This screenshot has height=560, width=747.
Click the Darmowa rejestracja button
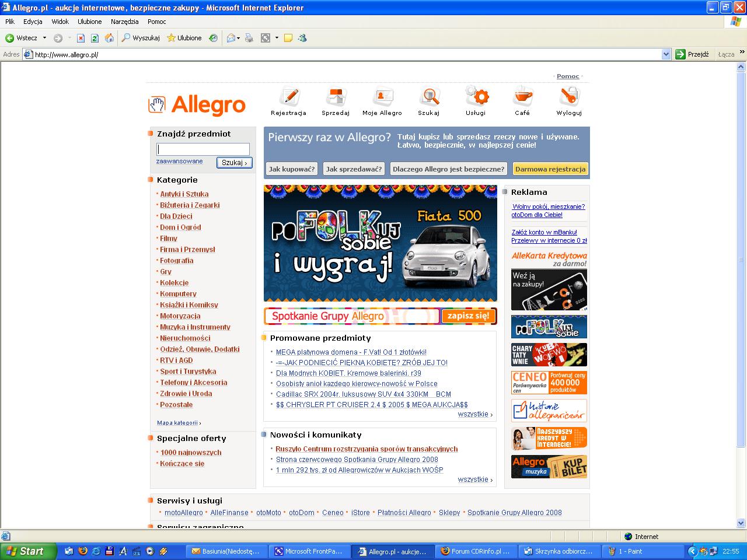tap(550, 169)
